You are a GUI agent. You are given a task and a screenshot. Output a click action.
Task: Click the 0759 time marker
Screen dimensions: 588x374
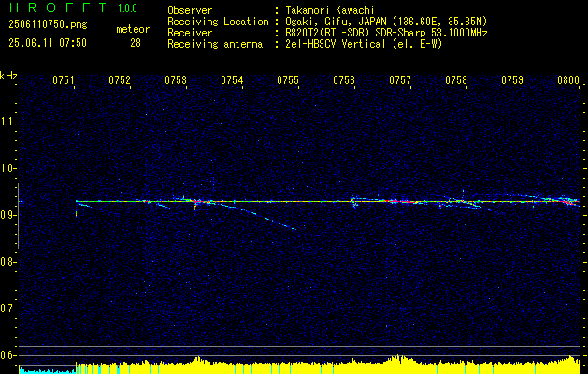click(x=512, y=80)
